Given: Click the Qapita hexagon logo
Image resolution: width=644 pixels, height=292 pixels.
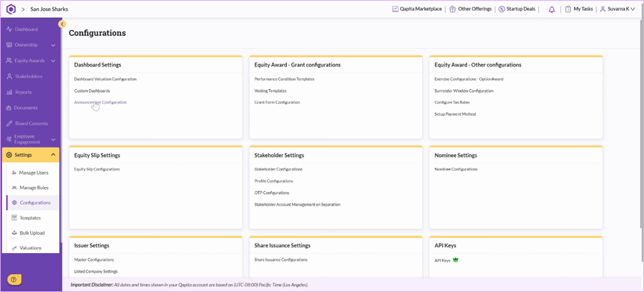Looking at the screenshot, I should [11, 9].
